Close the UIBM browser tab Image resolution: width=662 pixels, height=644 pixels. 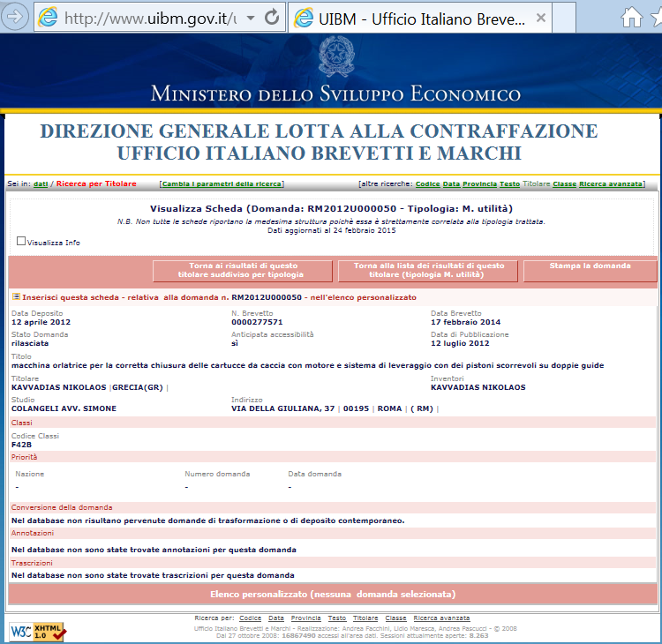click(x=541, y=18)
